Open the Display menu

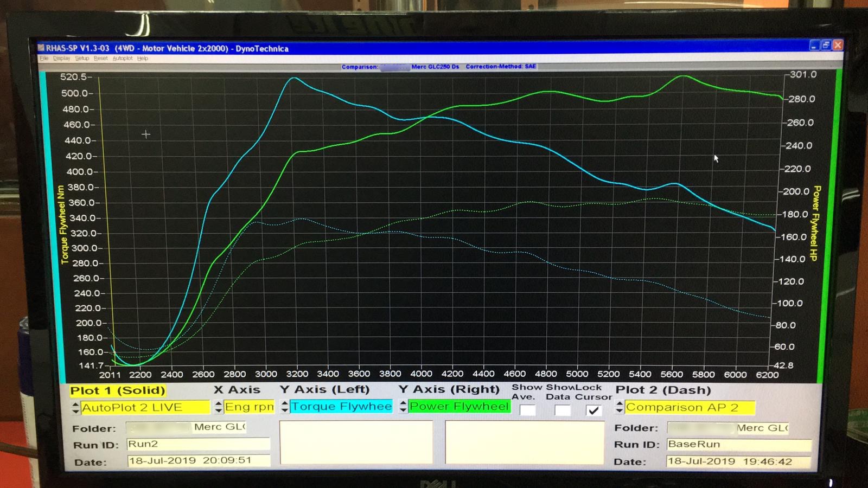pos(62,58)
